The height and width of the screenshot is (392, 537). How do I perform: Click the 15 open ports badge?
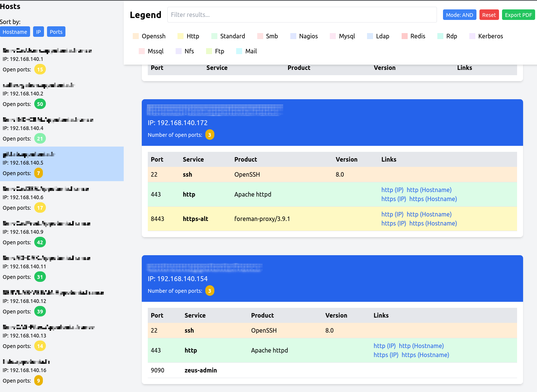[x=40, y=70]
